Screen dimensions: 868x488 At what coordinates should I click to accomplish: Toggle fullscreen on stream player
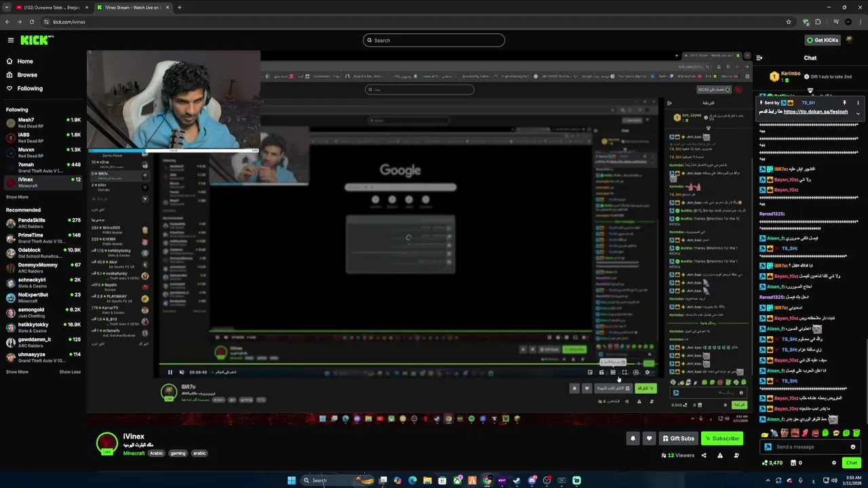pos(625,372)
